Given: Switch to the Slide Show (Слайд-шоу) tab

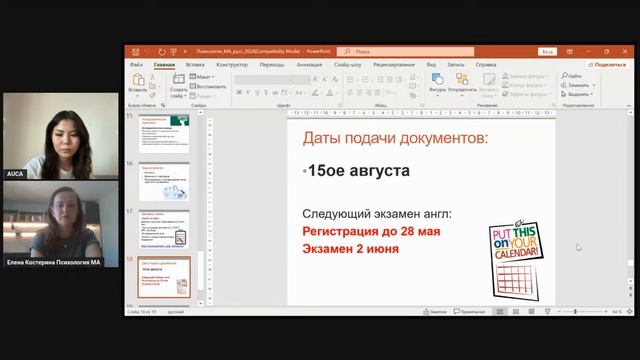Looking at the screenshot, I should click(347, 64).
